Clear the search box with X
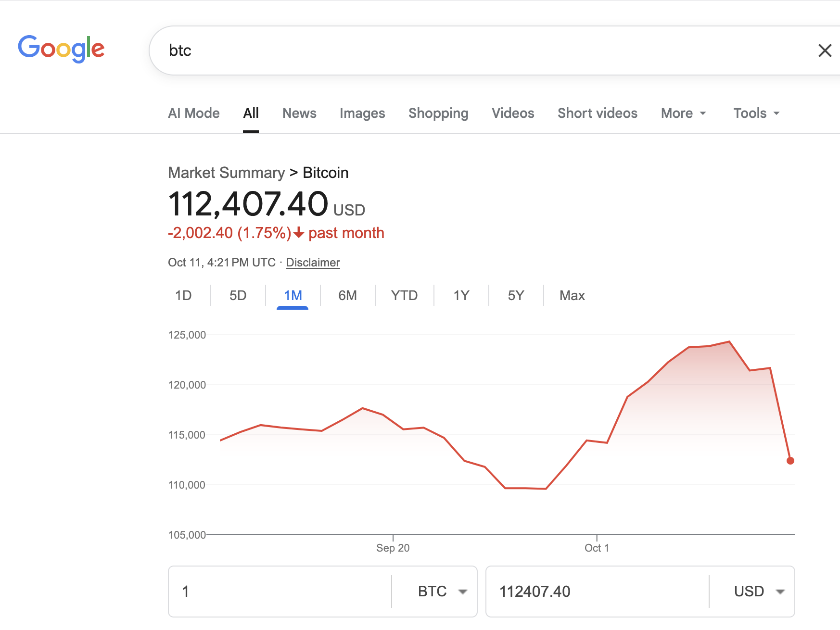 (x=825, y=50)
